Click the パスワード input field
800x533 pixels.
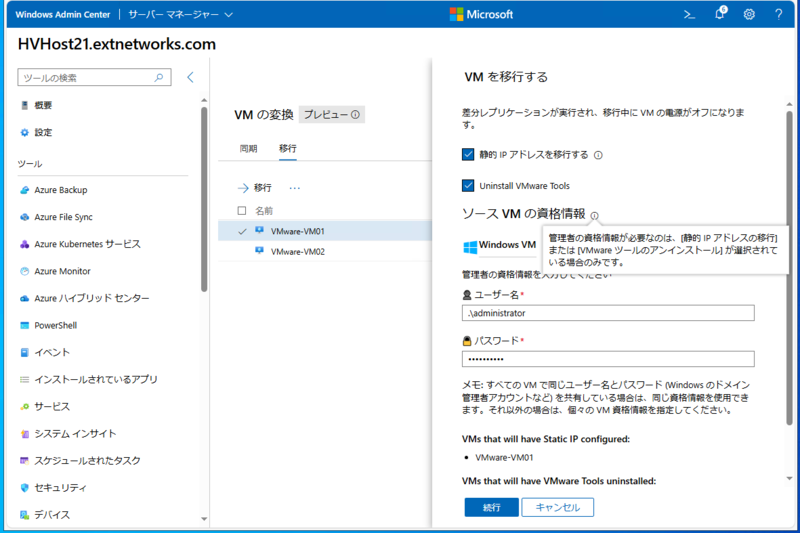[x=608, y=359]
